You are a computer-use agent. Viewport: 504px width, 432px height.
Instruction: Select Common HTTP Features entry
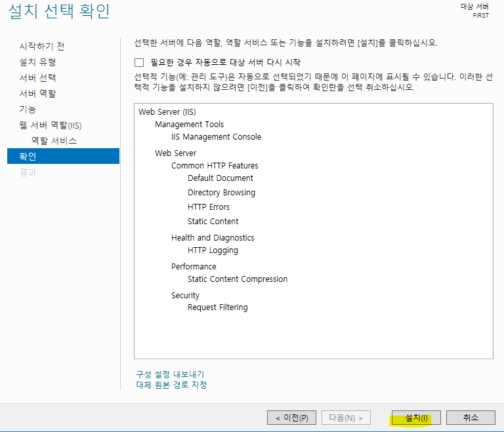(x=215, y=166)
